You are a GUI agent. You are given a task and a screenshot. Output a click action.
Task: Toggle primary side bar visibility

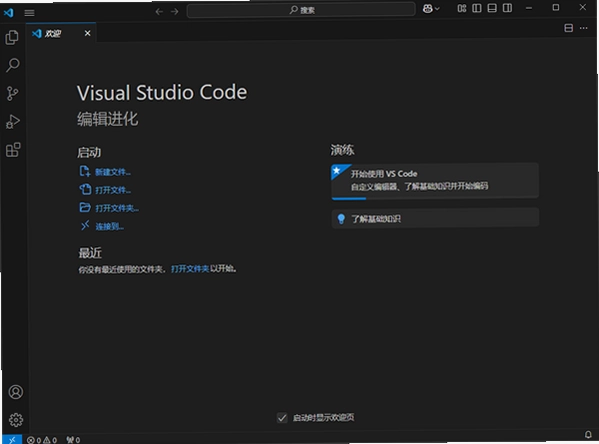pyautogui.click(x=477, y=8)
